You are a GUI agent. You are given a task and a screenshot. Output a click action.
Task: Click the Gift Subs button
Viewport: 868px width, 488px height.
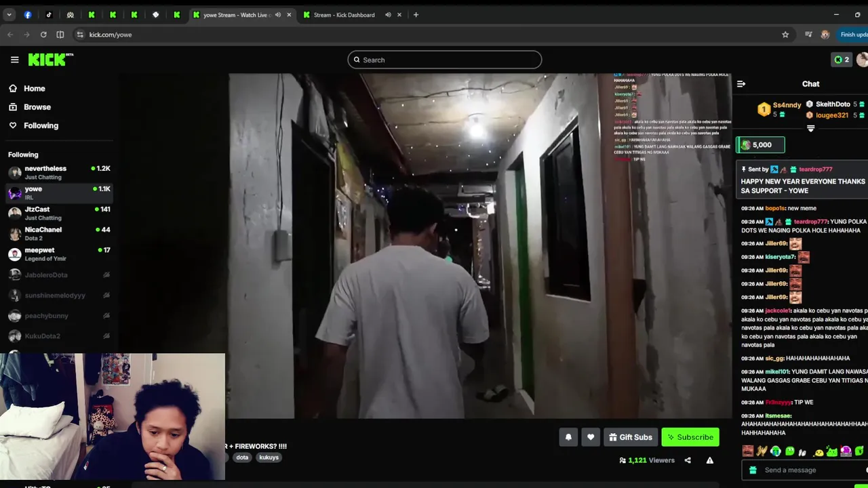[631, 437]
